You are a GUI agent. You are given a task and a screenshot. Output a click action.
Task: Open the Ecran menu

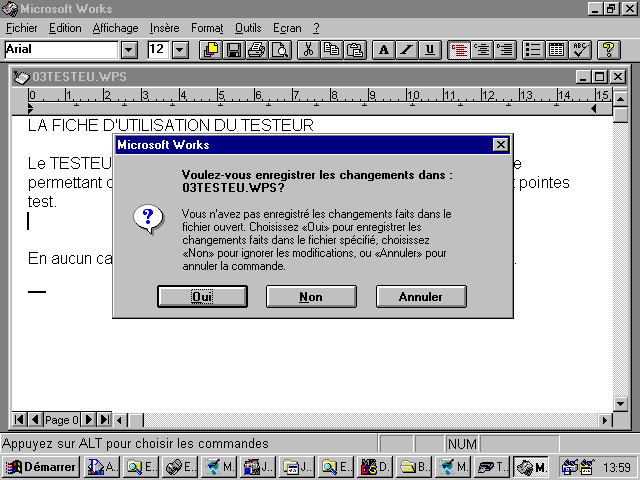(x=287, y=28)
